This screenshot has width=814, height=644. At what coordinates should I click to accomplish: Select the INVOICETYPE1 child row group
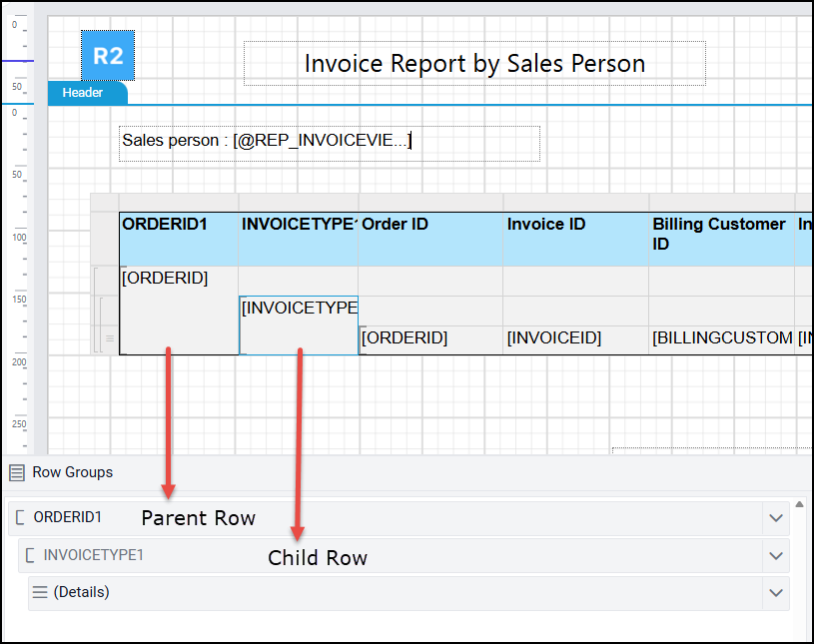(93, 555)
